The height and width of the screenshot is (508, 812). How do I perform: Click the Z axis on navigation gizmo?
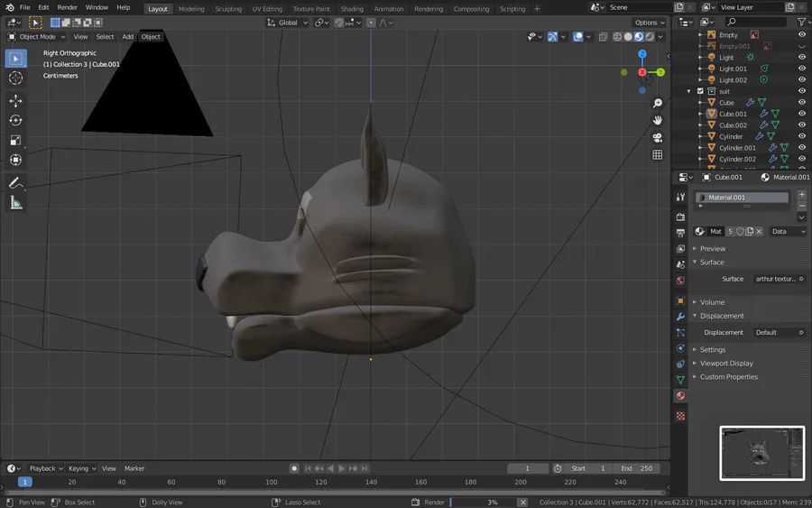[x=642, y=54]
